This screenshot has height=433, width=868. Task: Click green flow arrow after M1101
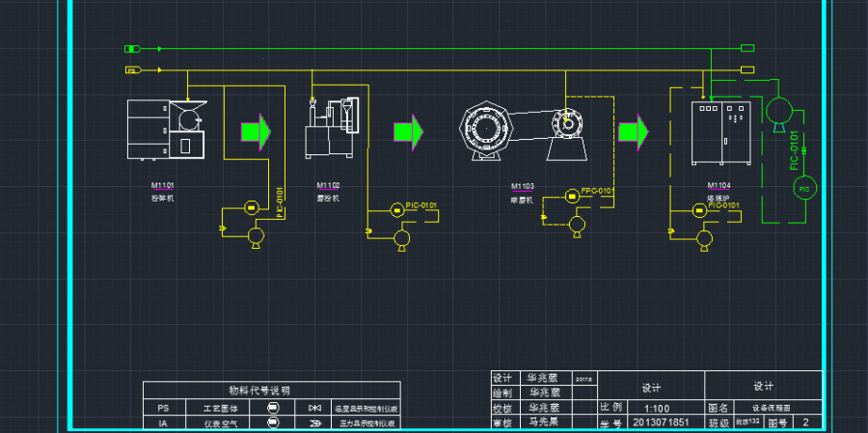pyautogui.click(x=256, y=132)
